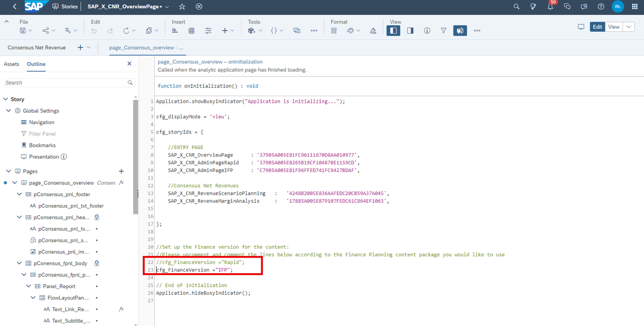
Task: Switch to Edit mode
Action: [x=597, y=27]
